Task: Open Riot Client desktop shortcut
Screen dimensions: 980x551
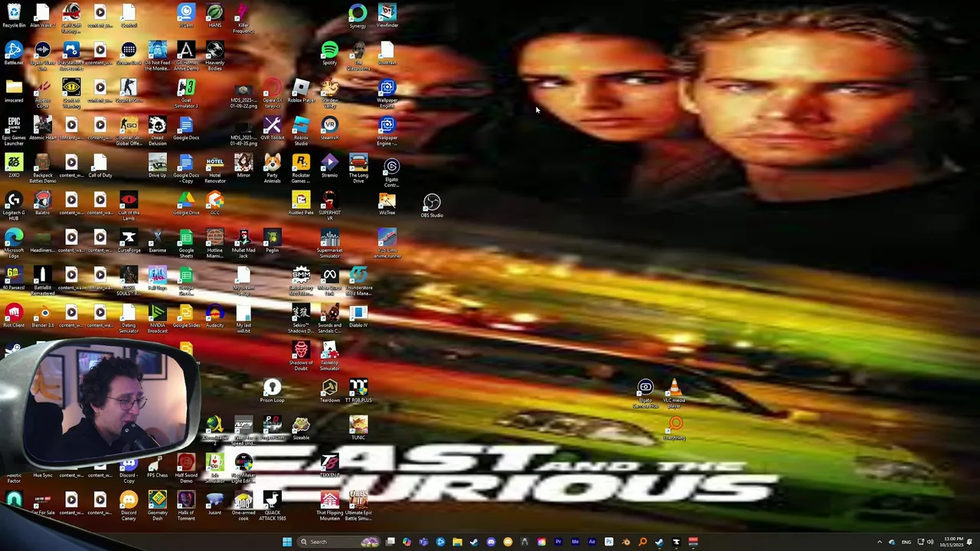Action: tap(14, 316)
